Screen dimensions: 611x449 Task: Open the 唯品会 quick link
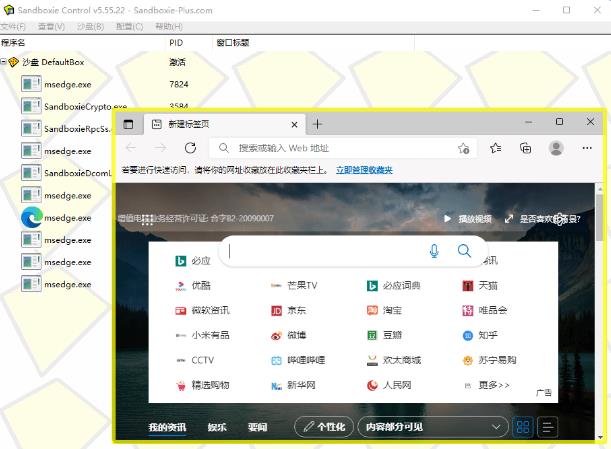coord(484,310)
